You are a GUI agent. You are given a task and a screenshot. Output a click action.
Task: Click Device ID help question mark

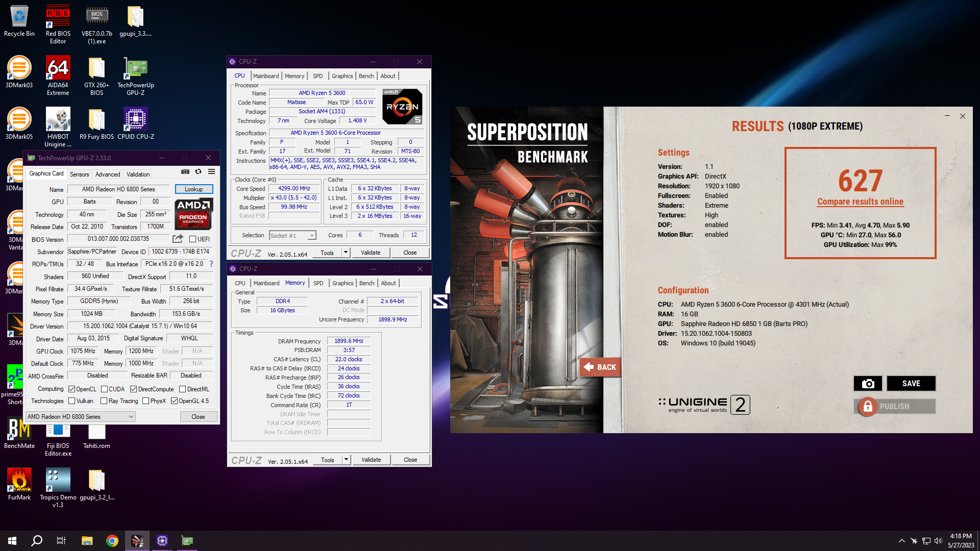211,264
